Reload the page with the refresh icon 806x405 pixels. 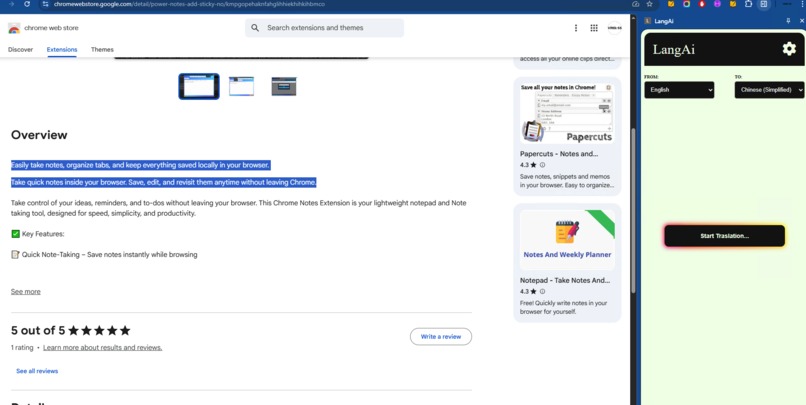click(27, 4)
